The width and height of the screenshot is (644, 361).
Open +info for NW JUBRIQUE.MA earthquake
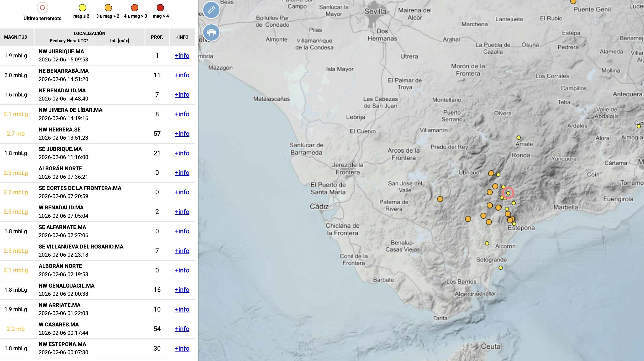182,56
